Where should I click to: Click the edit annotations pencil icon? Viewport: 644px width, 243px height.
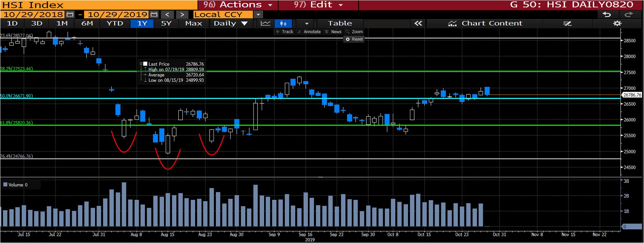click(x=567, y=24)
